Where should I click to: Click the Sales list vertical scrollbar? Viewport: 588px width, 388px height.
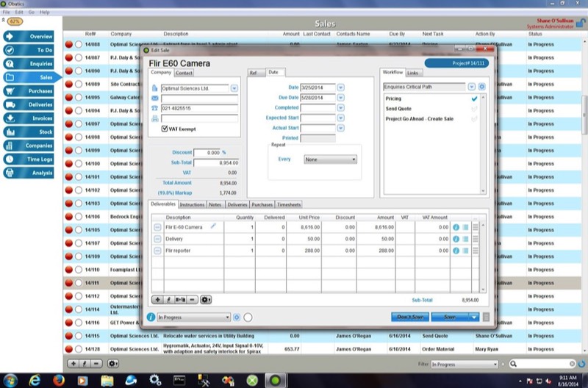[x=584, y=195]
